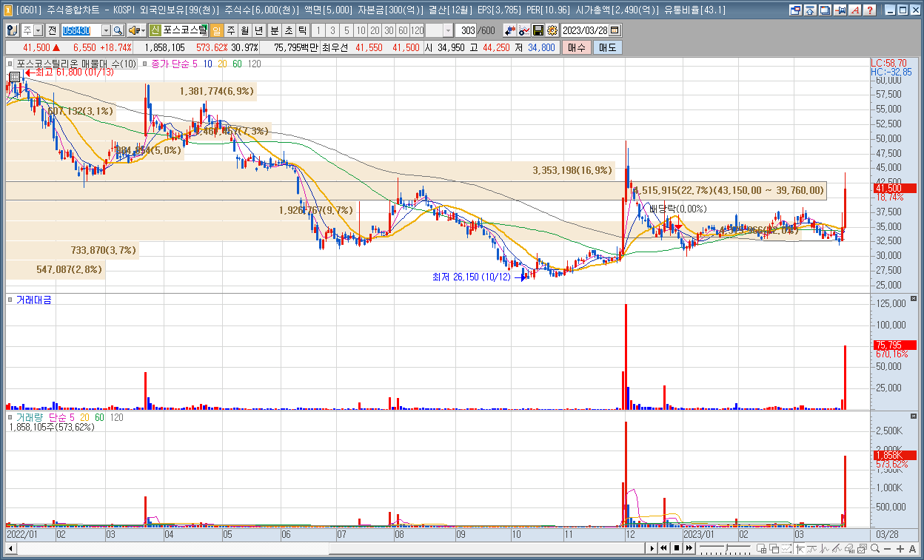The image size is (924, 560).
Task: Click the A auto-scale icon at bottom right
Action: (x=912, y=548)
